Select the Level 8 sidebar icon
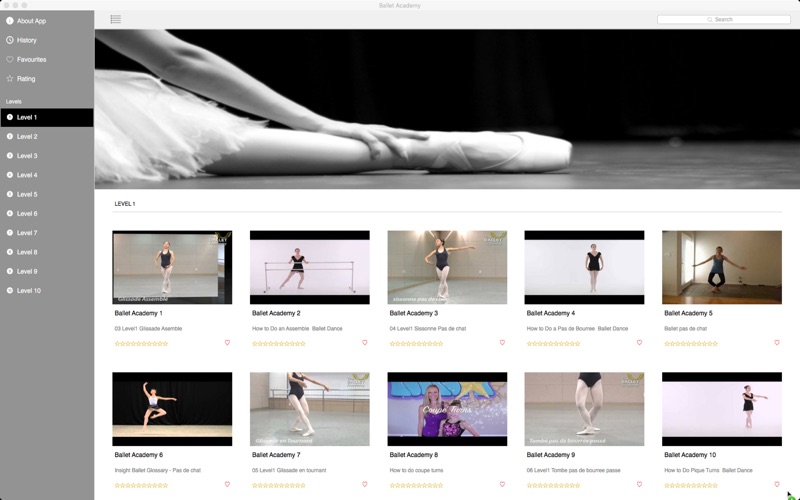The height and width of the screenshot is (500, 800). click(x=10, y=252)
